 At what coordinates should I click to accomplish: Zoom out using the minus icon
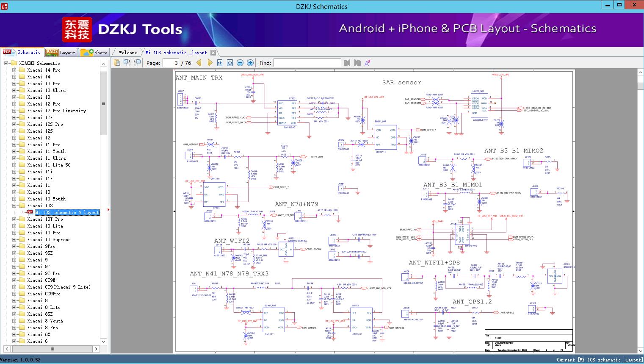(240, 62)
